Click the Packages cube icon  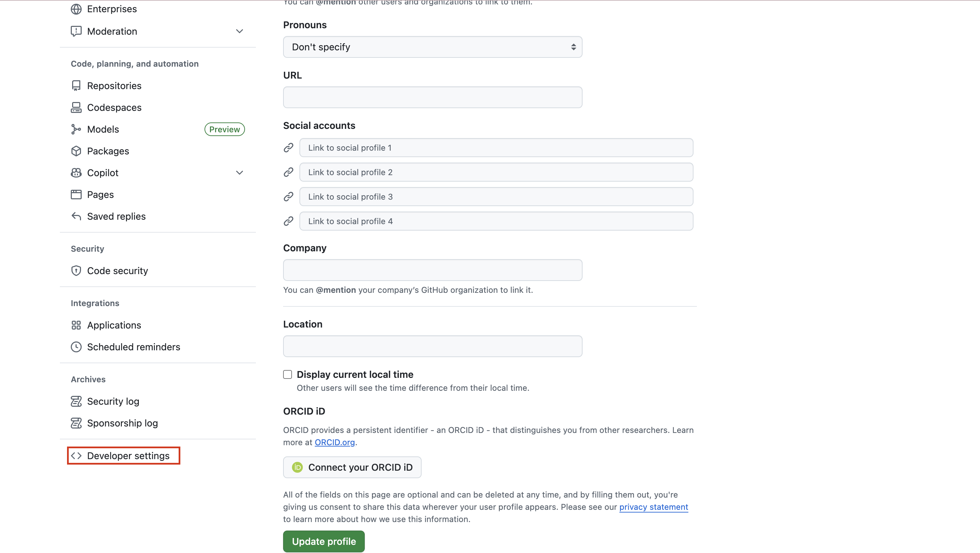coord(76,151)
